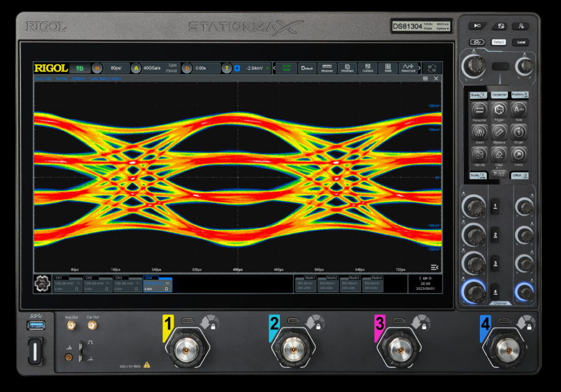The width and height of the screenshot is (561, 392).
Task: Open the WaveCont toolbar item
Action: click(408, 68)
